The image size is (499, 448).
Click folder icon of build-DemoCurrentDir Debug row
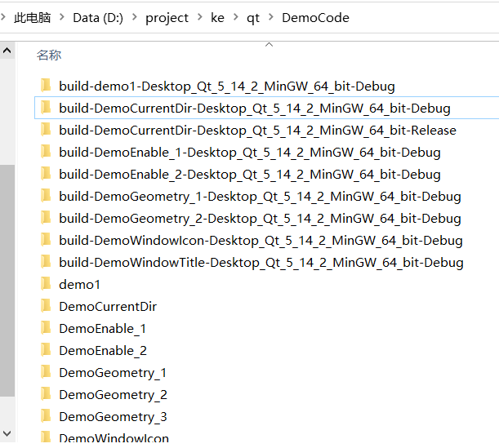click(x=46, y=108)
